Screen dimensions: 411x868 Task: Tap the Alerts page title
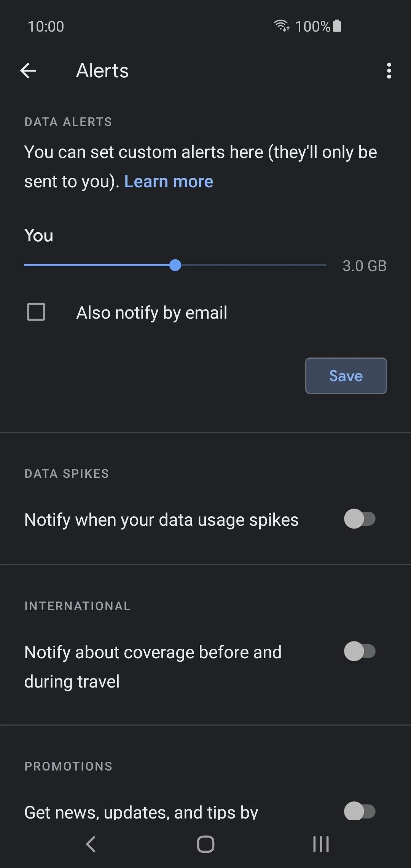click(x=102, y=71)
